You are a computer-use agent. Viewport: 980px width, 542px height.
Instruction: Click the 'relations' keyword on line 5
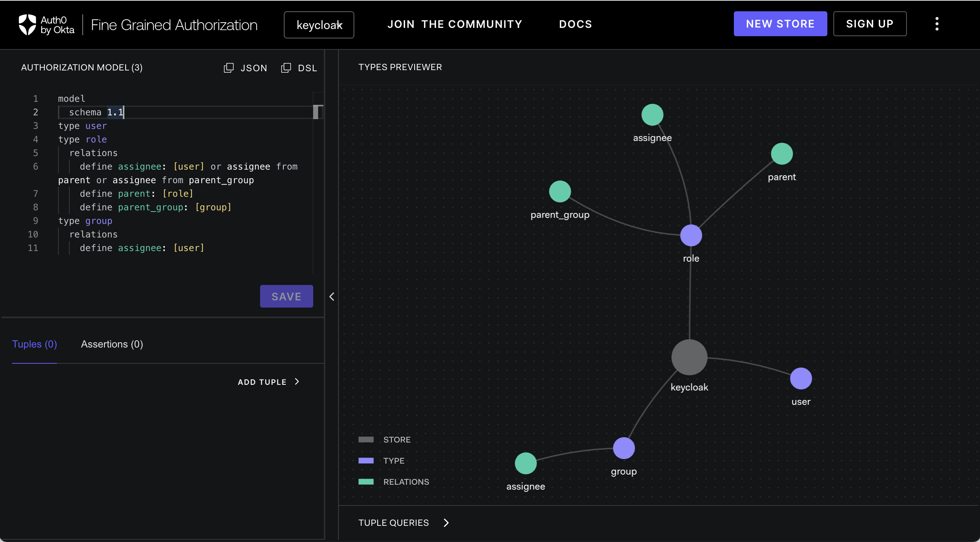[93, 153]
